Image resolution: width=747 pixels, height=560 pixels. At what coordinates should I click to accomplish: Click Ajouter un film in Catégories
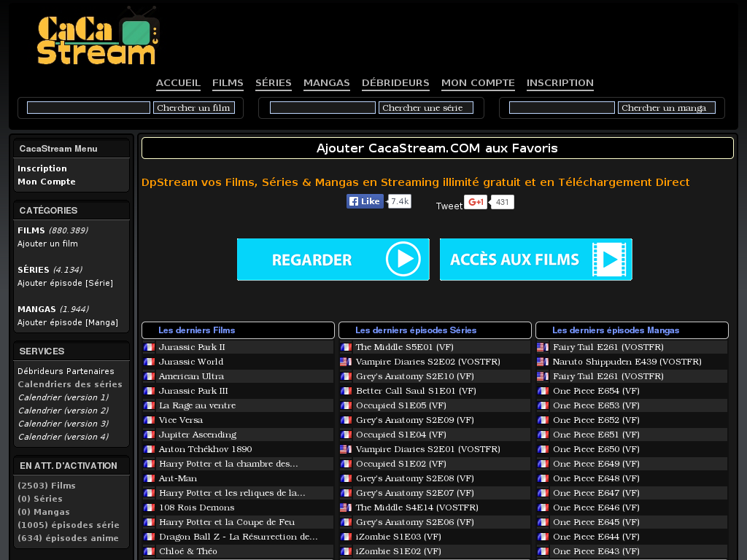pos(48,243)
